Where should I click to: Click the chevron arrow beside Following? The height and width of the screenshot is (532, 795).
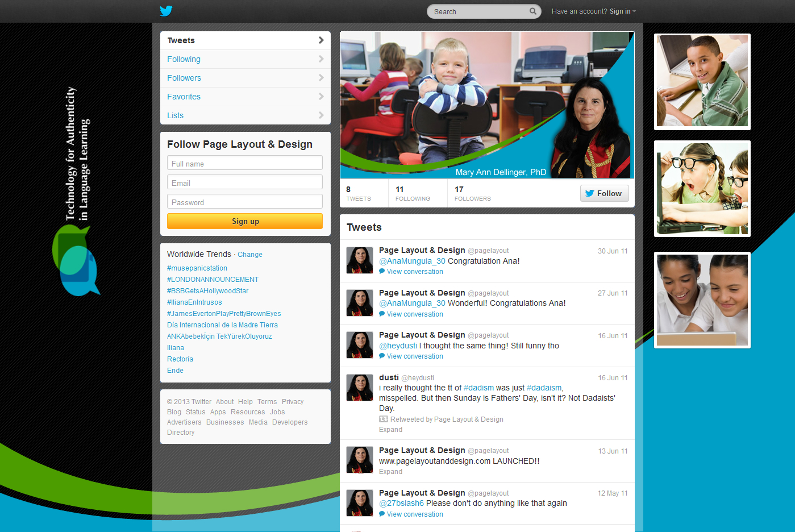click(x=321, y=59)
